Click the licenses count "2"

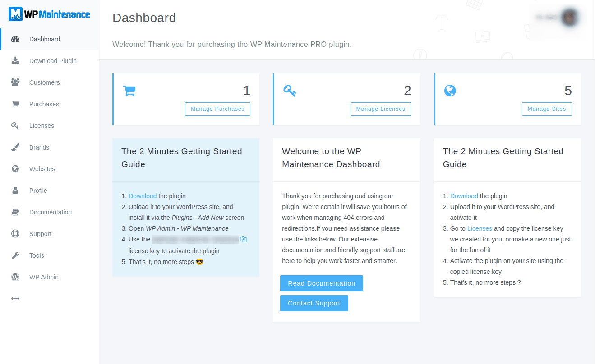[407, 91]
